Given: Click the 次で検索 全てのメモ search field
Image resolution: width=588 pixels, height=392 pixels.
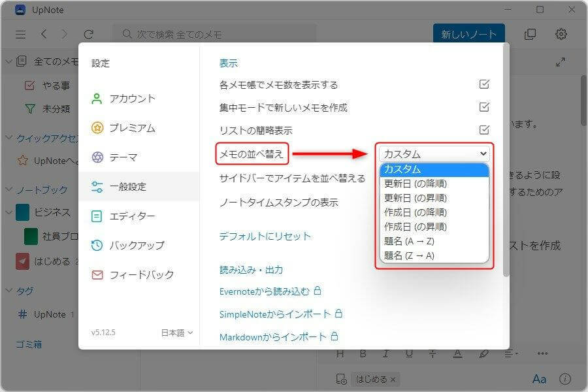Looking at the screenshot, I should click(214, 35).
